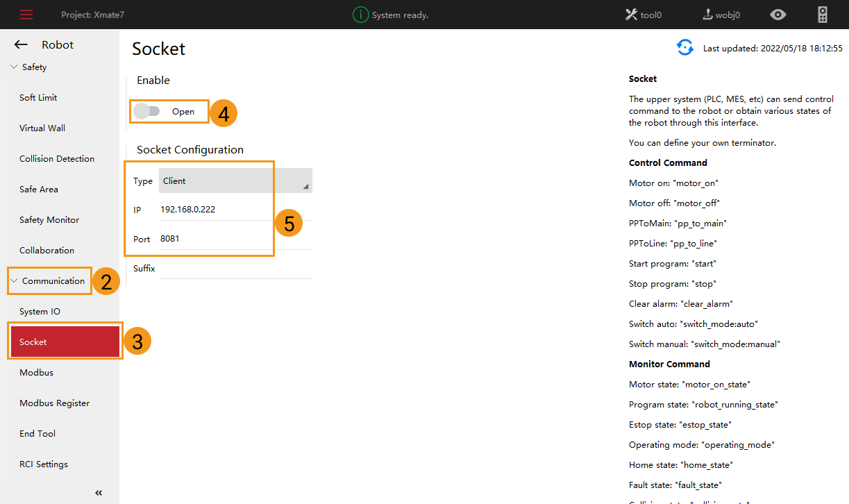Refresh the Socket page using the sync icon
849x504 pixels.
pos(685,47)
